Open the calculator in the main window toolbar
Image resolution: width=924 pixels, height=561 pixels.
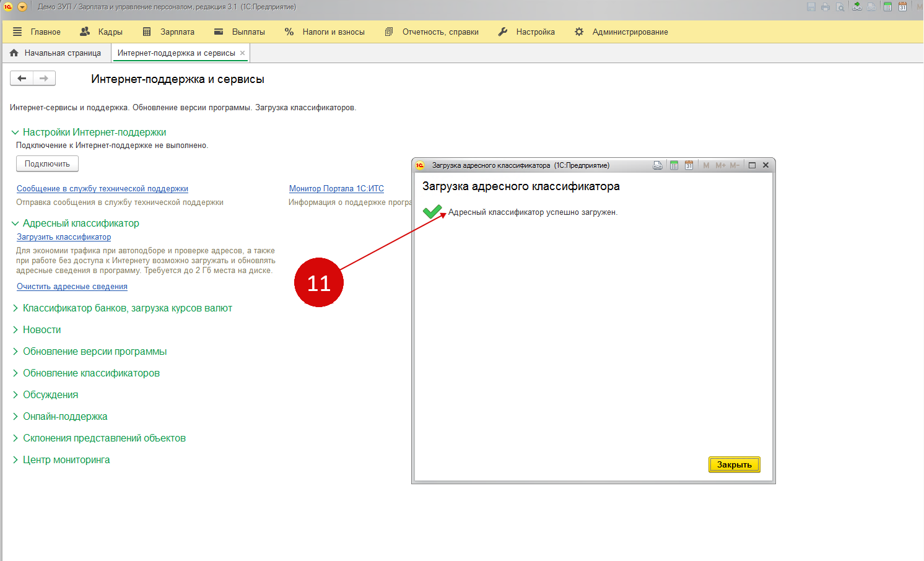tap(887, 7)
